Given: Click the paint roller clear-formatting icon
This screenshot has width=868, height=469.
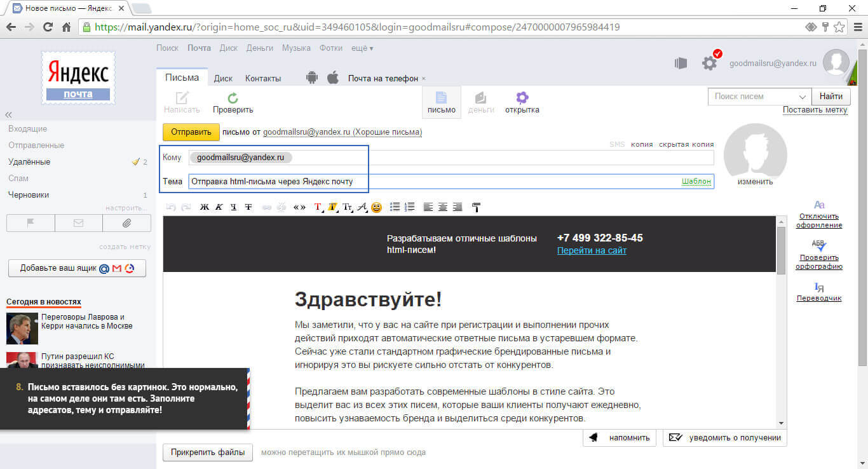Looking at the screenshot, I should pyautogui.click(x=476, y=207).
